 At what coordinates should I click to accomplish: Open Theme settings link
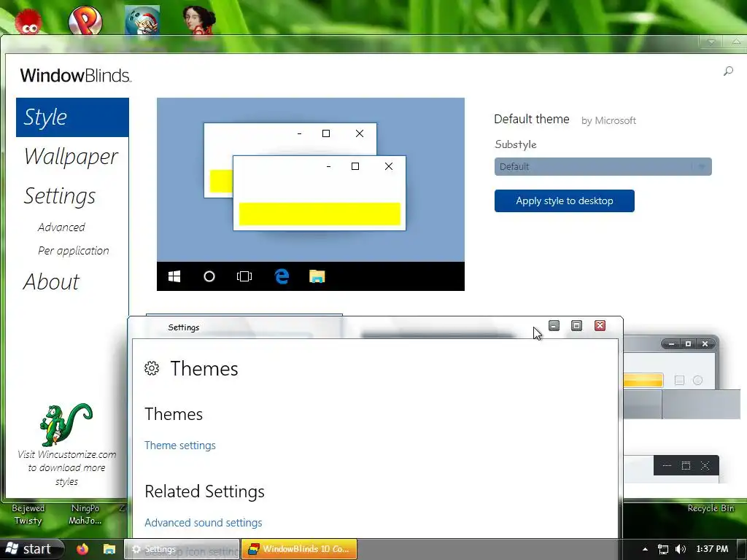[x=180, y=446]
